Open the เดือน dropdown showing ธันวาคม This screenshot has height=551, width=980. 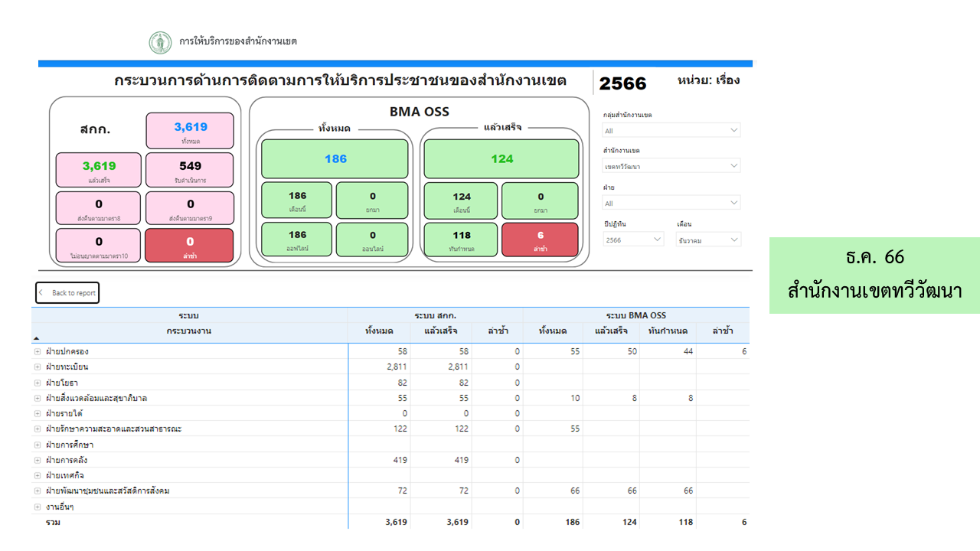pos(708,240)
